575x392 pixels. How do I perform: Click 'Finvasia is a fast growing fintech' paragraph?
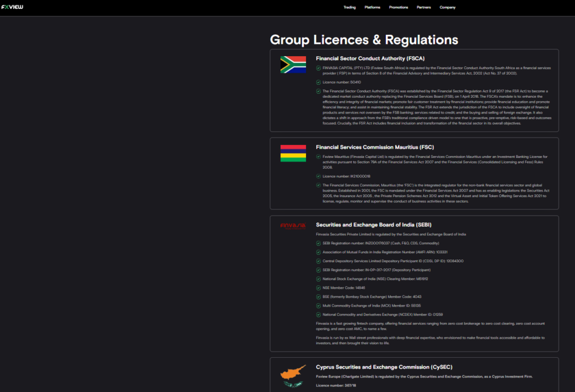tap(430, 326)
